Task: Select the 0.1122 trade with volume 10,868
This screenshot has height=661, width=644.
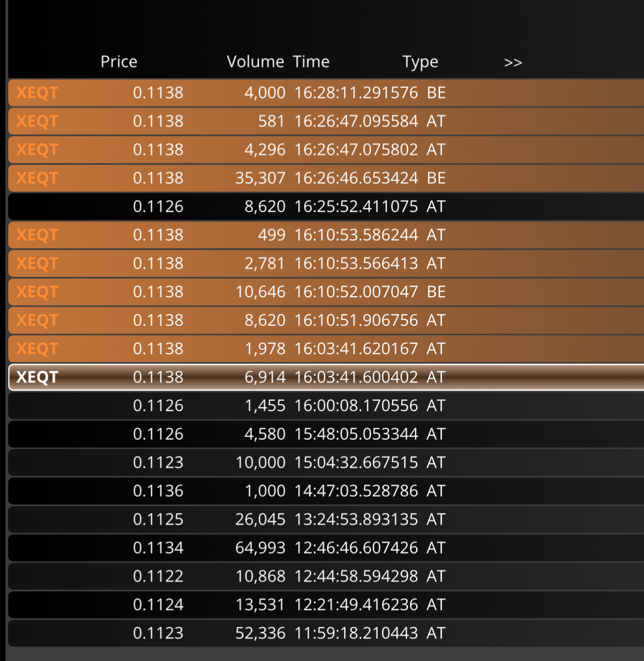Action: [326, 576]
